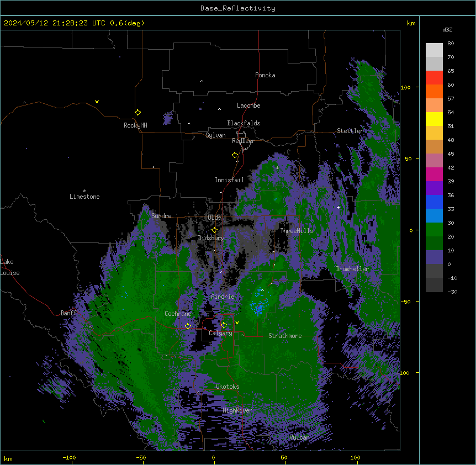Pick the violet 36-39 dBZ legend swatch
Screen dimensions: 476x465
pyautogui.click(x=434, y=188)
